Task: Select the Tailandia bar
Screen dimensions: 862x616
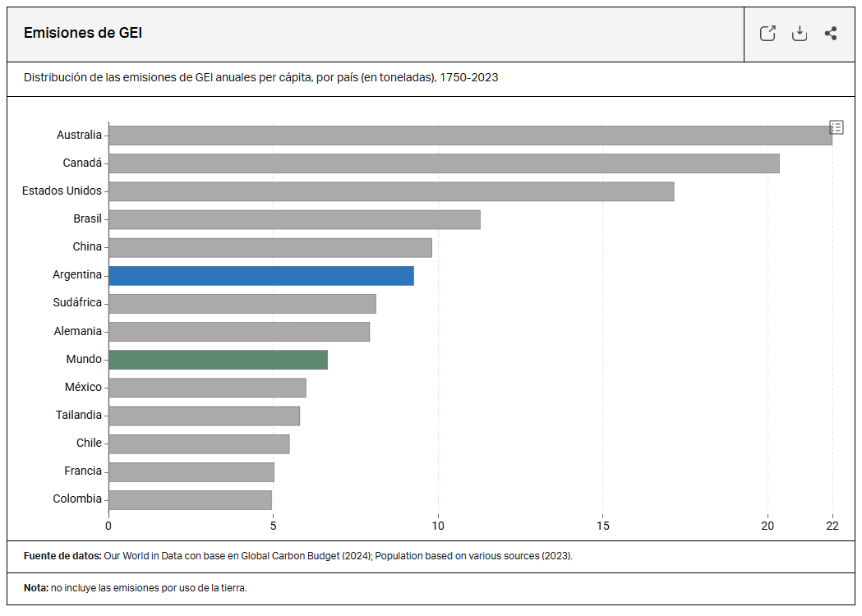Action: (204, 416)
